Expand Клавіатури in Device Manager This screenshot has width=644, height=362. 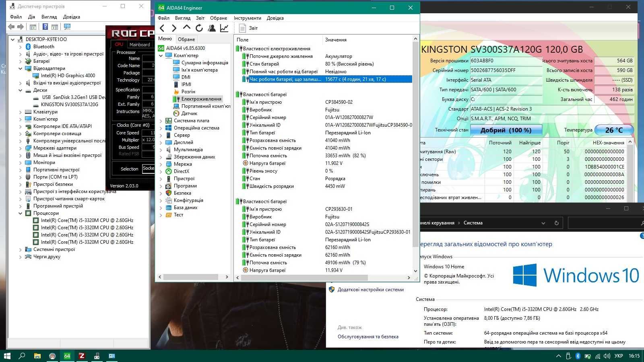[21, 112]
